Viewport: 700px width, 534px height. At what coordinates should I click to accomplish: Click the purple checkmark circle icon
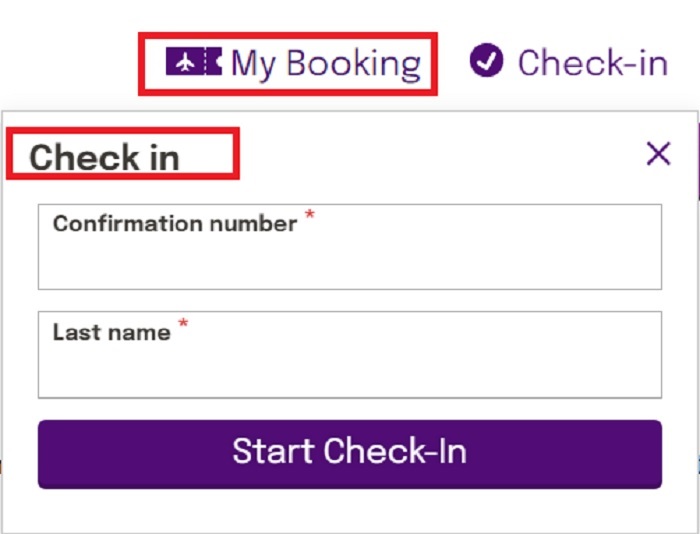point(486,60)
